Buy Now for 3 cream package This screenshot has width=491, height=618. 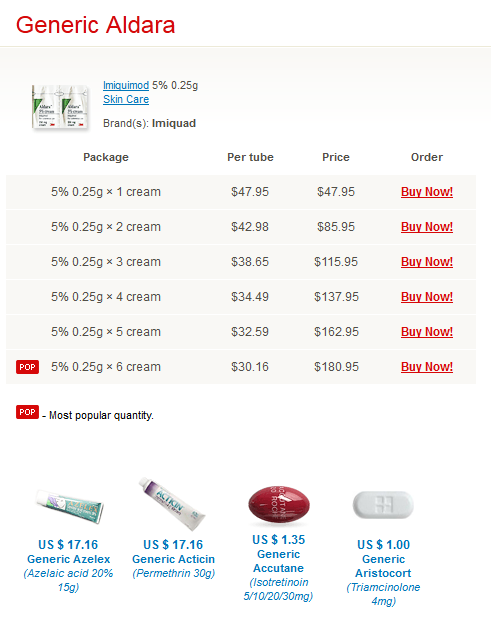click(x=427, y=262)
